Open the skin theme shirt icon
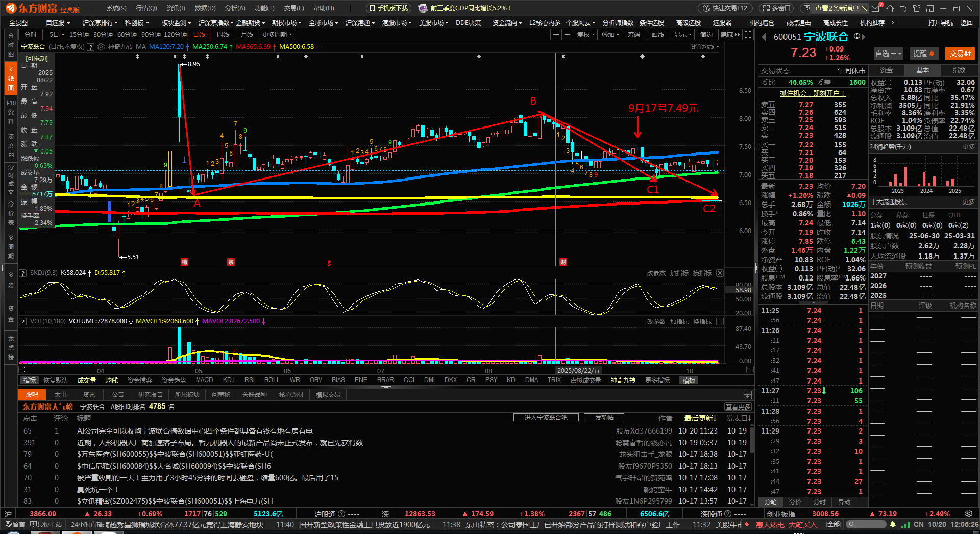Viewport: 980px width, 534px height. (x=917, y=9)
